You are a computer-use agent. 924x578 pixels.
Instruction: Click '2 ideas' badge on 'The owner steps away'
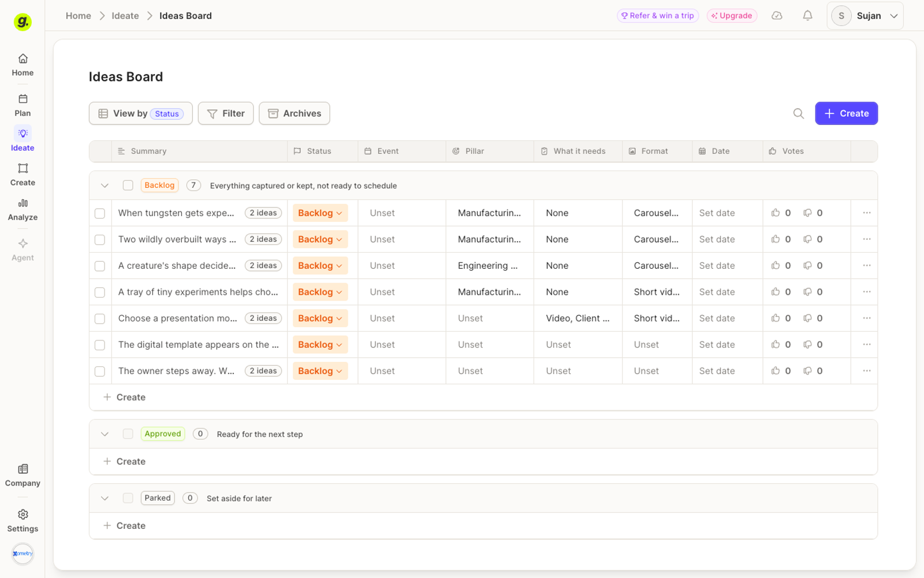pyautogui.click(x=263, y=371)
